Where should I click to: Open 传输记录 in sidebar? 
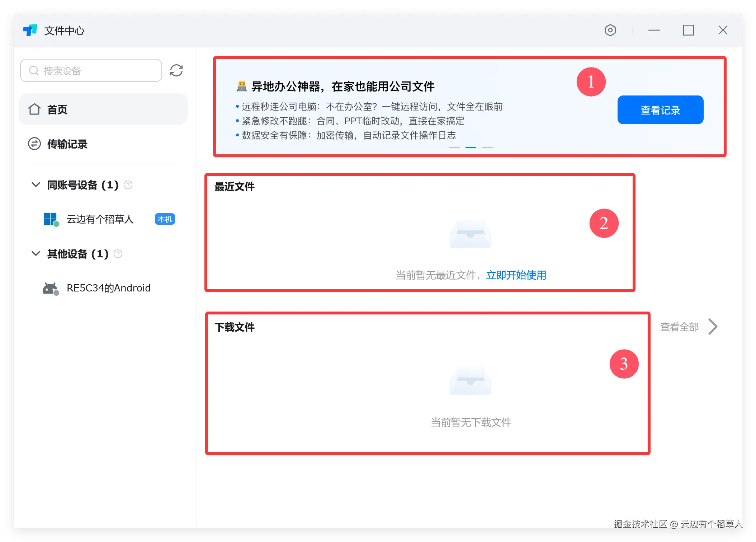[x=67, y=144]
